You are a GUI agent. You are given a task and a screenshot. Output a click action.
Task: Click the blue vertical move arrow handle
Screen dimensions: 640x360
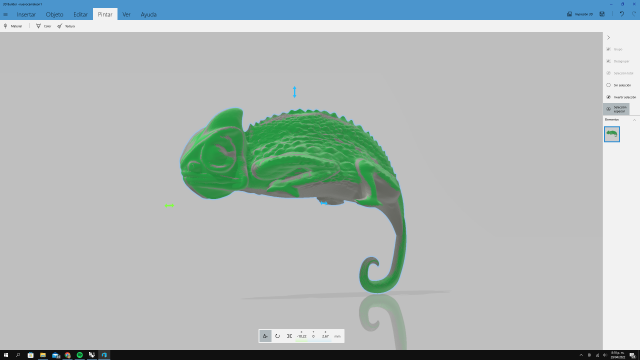coord(294,92)
